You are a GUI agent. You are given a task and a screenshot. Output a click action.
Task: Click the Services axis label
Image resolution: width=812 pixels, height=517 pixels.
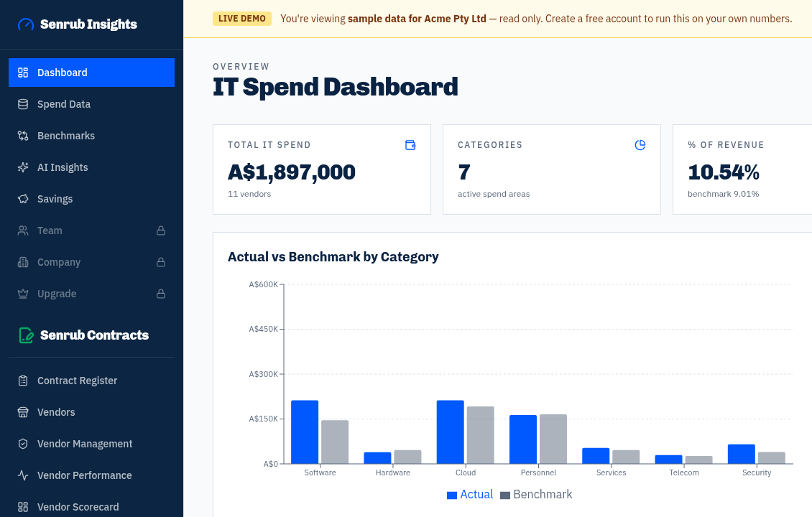coord(611,472)
